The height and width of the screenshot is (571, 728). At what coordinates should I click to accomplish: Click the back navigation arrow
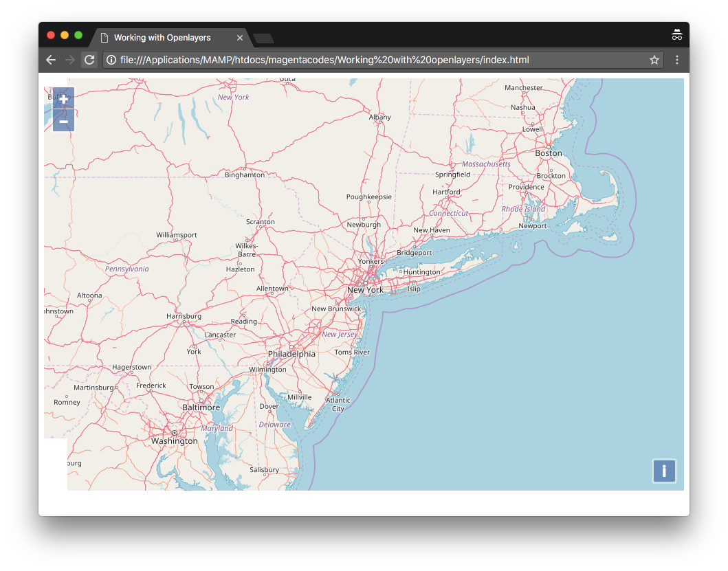[x=50, y=60]
